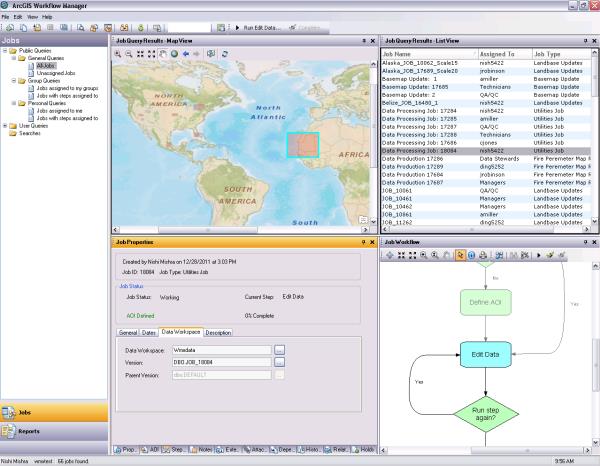Viewport: 600px width, 466px height.
Task: Open the Edit menu
Action: point(18,17)
